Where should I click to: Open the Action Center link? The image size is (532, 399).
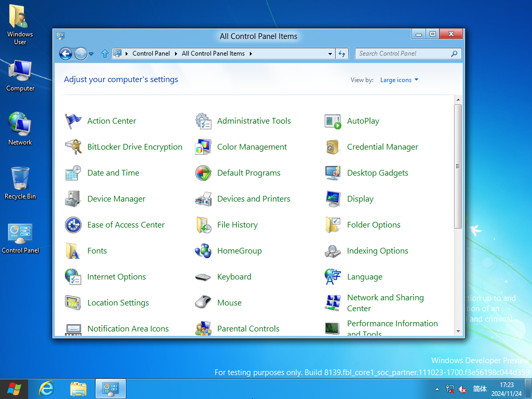coord(112,121)
